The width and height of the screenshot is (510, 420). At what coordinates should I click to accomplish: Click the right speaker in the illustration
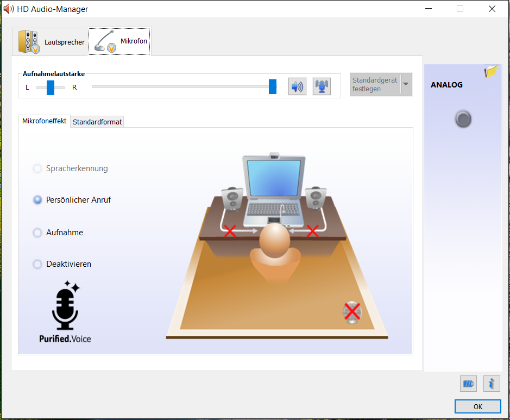coord(316,198)
